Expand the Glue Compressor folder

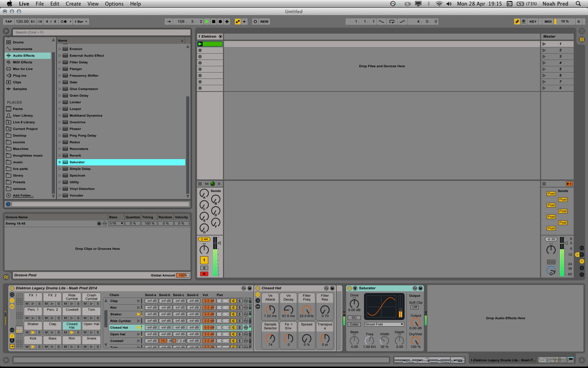[x=60, y=89]
